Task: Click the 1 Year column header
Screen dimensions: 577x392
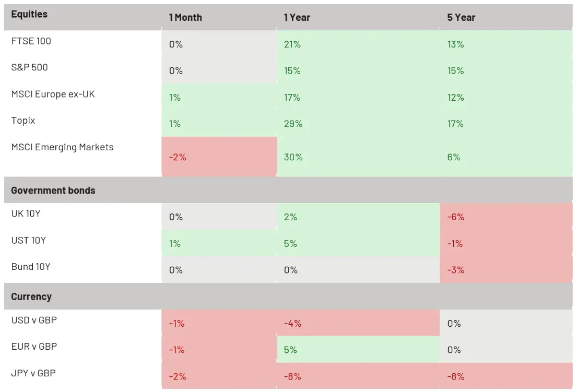Action: pos(297,18)
